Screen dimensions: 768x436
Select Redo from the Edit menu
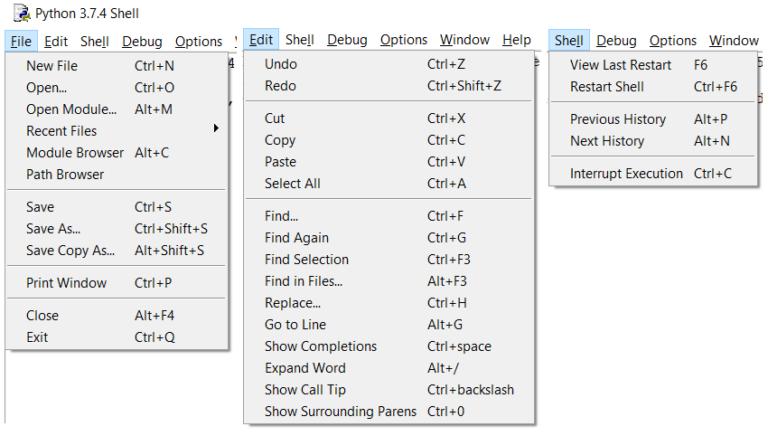click(281, 86)
